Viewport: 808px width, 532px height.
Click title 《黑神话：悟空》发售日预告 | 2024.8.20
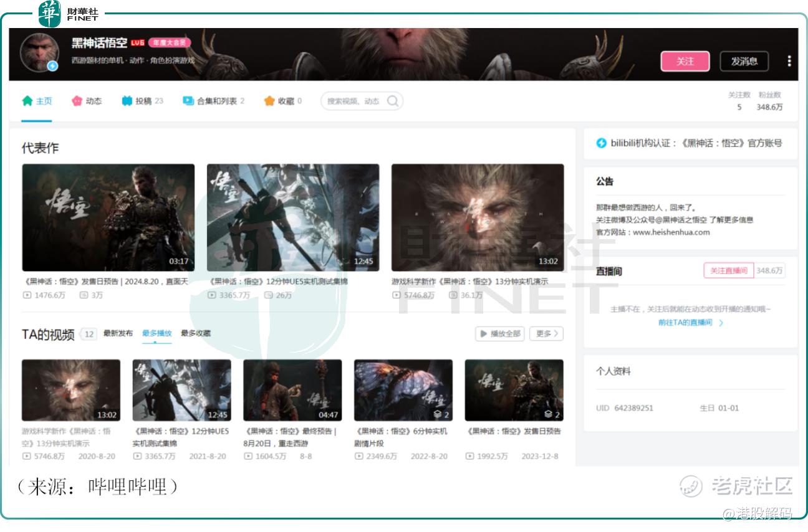[105, 282]
